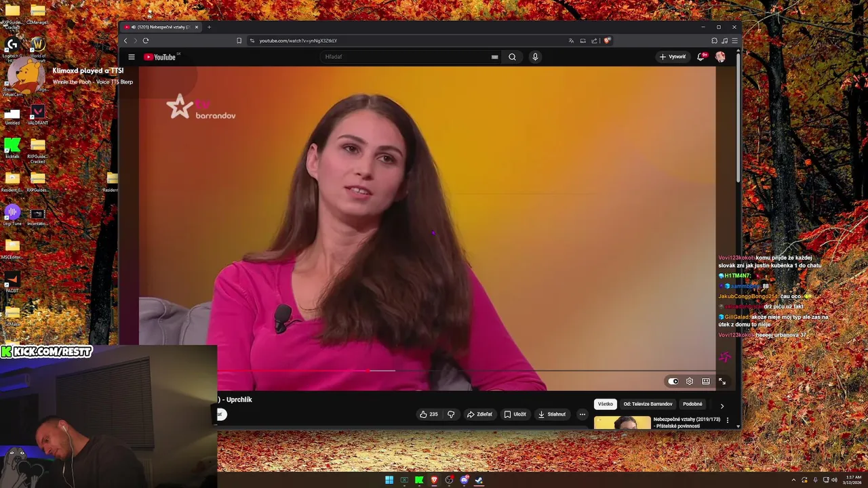This screenshot has width=868, height=488.
Task: Open YouTube notifications bell
Action: tap(701, 57)
